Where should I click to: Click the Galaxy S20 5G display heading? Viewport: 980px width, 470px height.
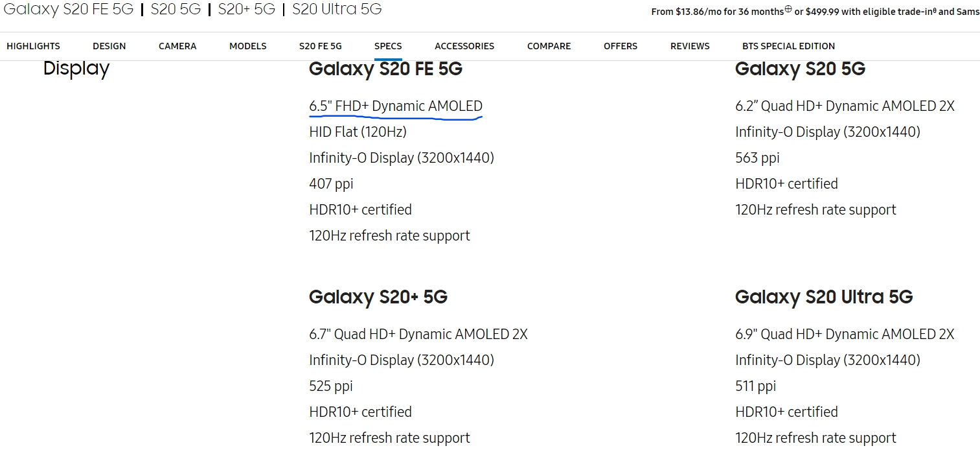pos(800,69)
